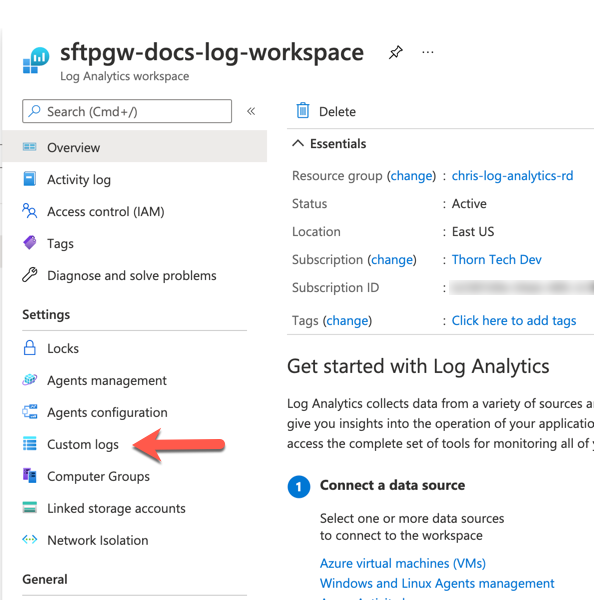Click the East US location value
Image resolution: width=594 pixels, height=600 pixels.
pyautogui.click(x=473, y=232)
